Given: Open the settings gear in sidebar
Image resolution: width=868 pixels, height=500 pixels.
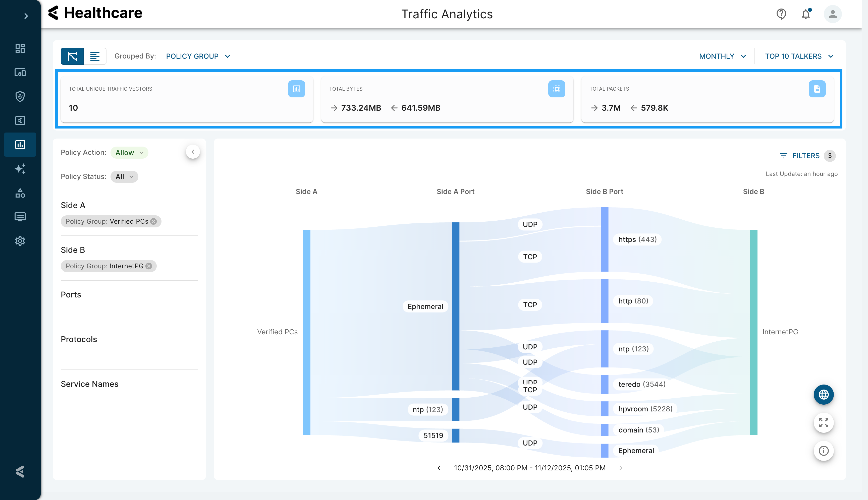Looking at the screenshot, I should tap(20, 241).
